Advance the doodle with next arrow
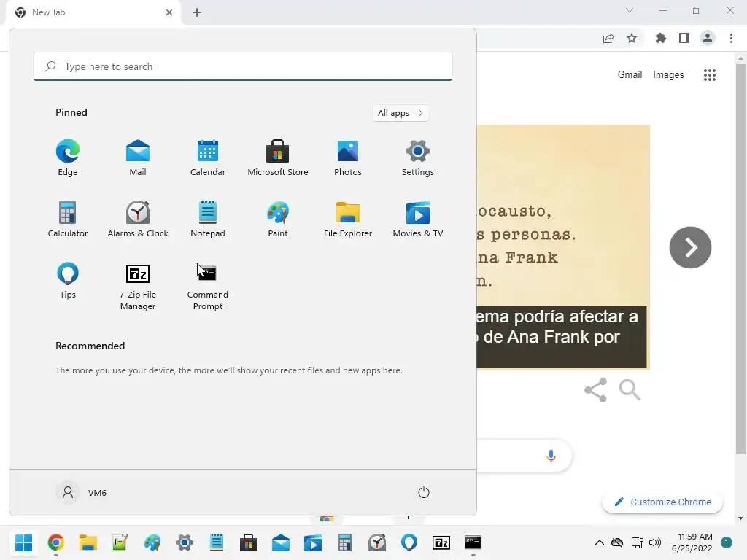 (x=690, y=247)
